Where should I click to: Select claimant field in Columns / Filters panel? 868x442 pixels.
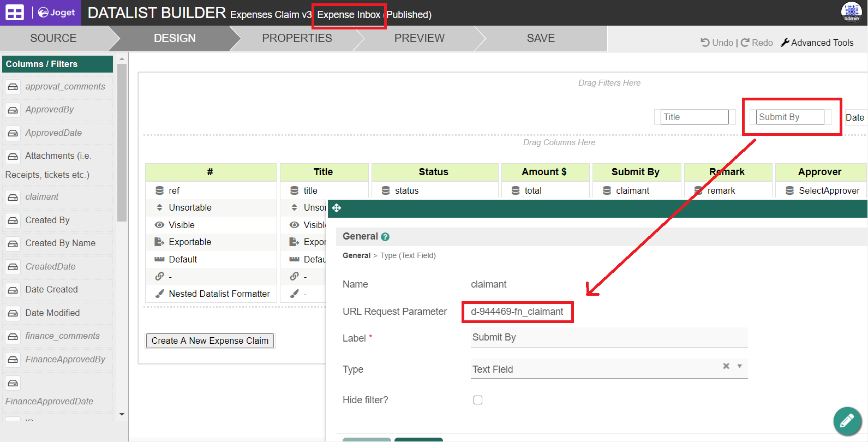58,197
